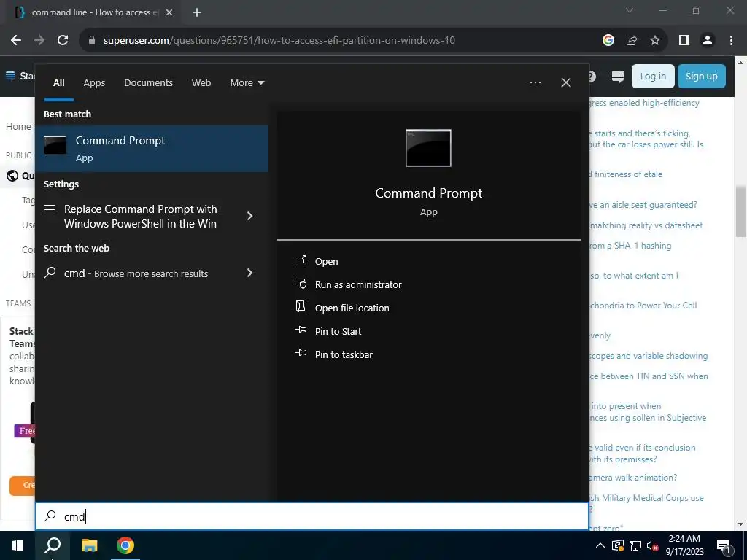This screenshot has width=747, height=560.
Task: Open Command Prompt best match result
Action: click(152, 149)
